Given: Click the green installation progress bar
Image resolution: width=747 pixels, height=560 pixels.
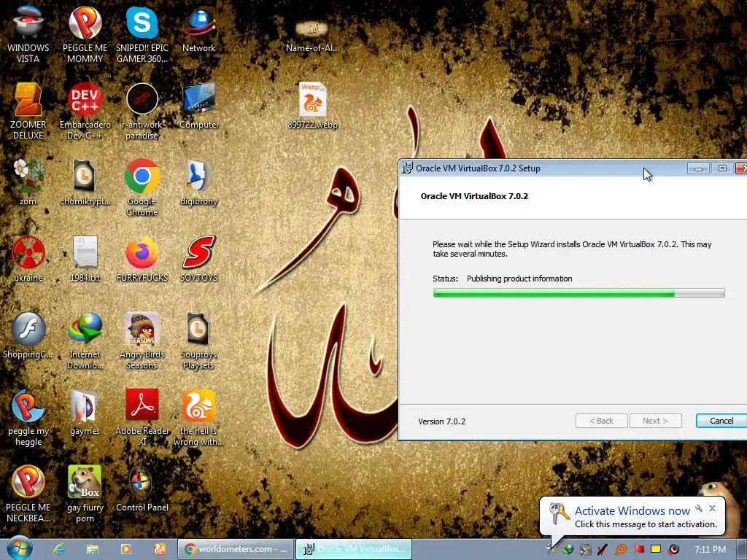Looking at the screenshot, I should point(578,293).
